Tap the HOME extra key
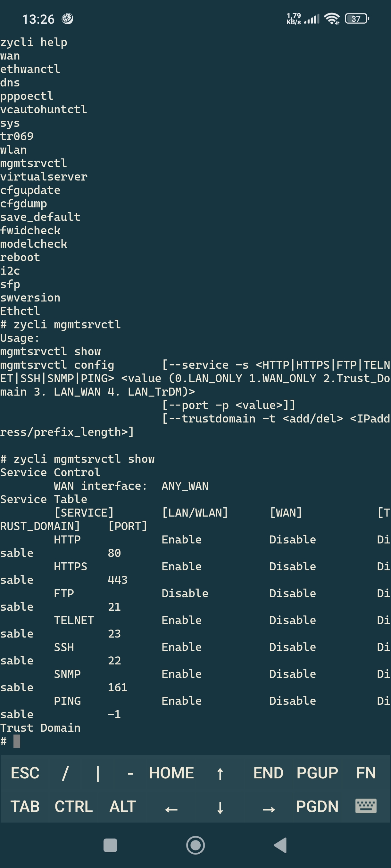 coord(171,773)
